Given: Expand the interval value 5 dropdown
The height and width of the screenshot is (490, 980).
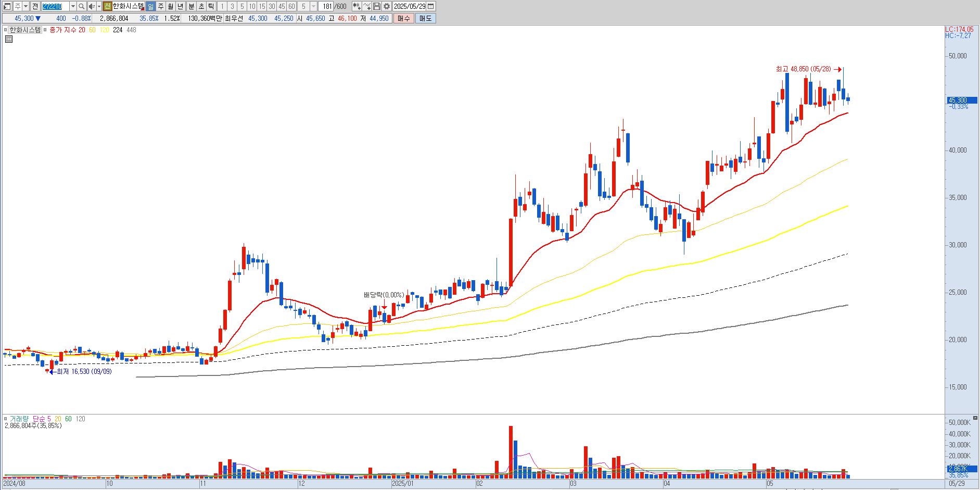Looking at the screenshot, I should point(313,6).
